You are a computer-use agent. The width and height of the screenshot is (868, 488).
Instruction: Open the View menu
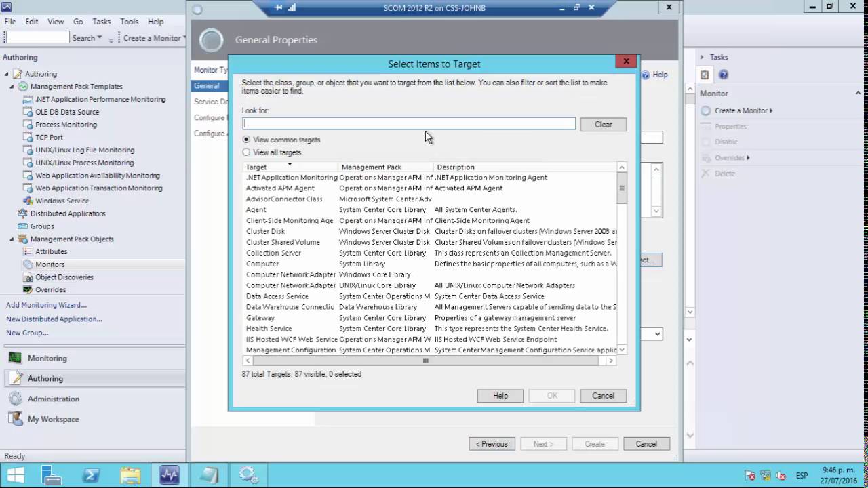[56, 22]
